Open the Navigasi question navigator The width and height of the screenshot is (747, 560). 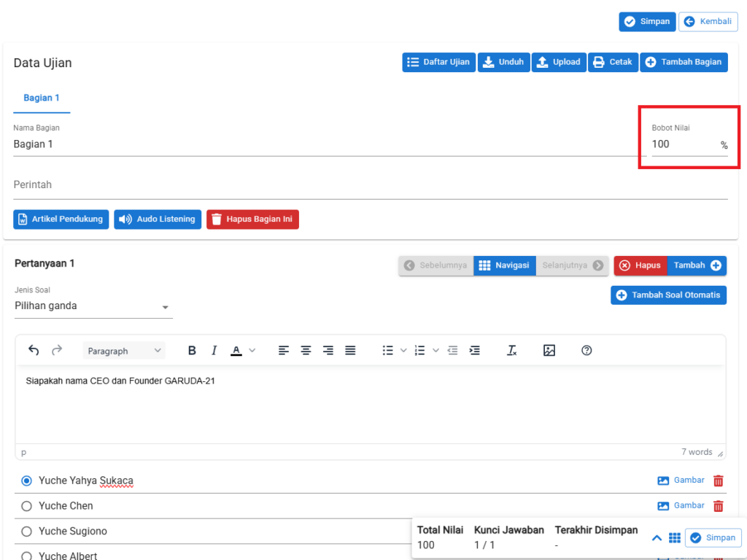504,265
